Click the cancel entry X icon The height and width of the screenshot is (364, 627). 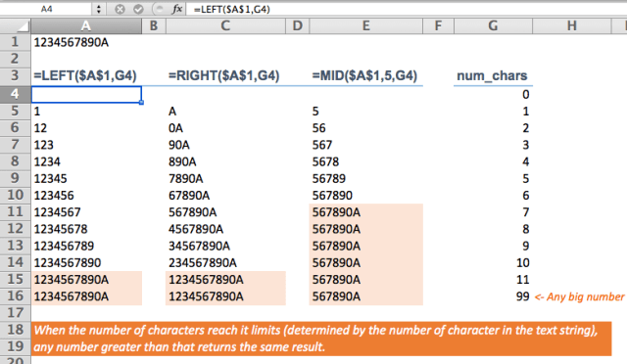point(120,9)
